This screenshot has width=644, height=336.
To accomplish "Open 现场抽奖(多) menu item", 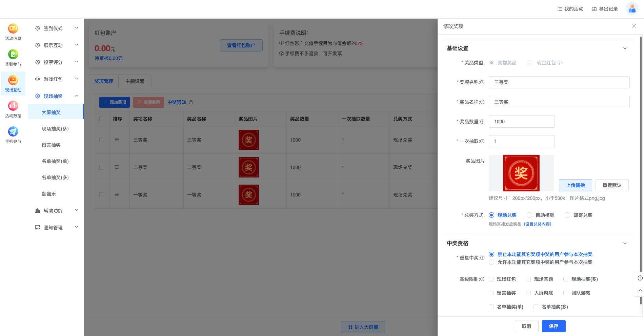I will coord(55,129).
